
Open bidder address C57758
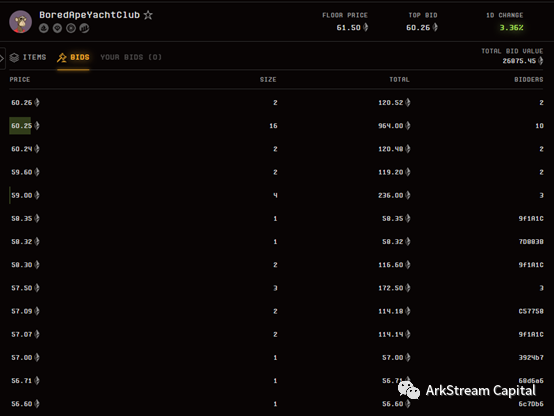tap(531, 311)
